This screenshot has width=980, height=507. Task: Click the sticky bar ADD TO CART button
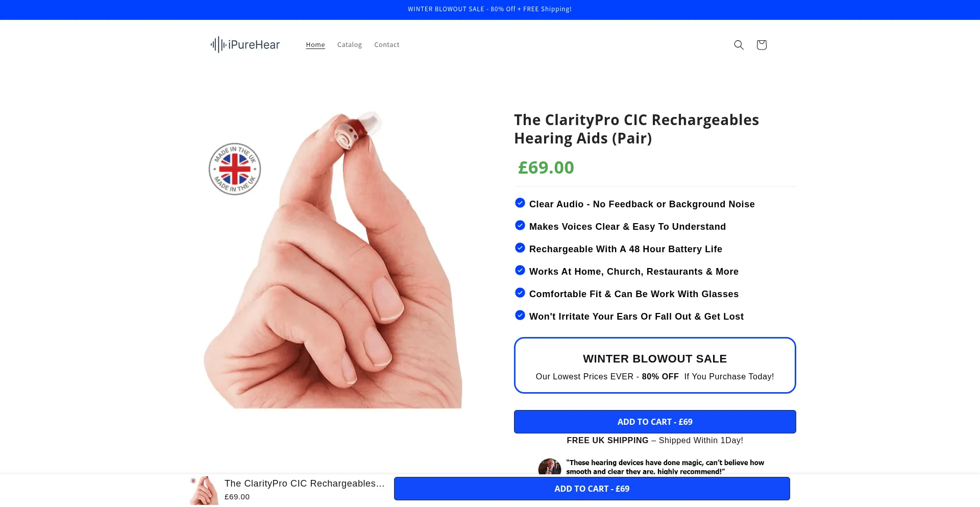click(592, 489)
